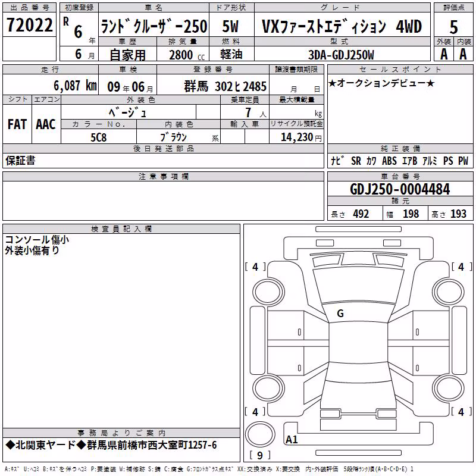Click the recycle deposit 14,230円
Image resolution: width=476 pixels, height=476 pixels.
click(x=301, y=137)
